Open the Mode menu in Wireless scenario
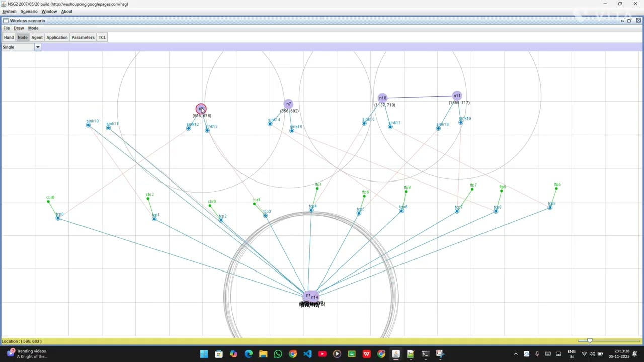Image resolution: width=644 pixels, height=362 pixels. tap(33, 28)
